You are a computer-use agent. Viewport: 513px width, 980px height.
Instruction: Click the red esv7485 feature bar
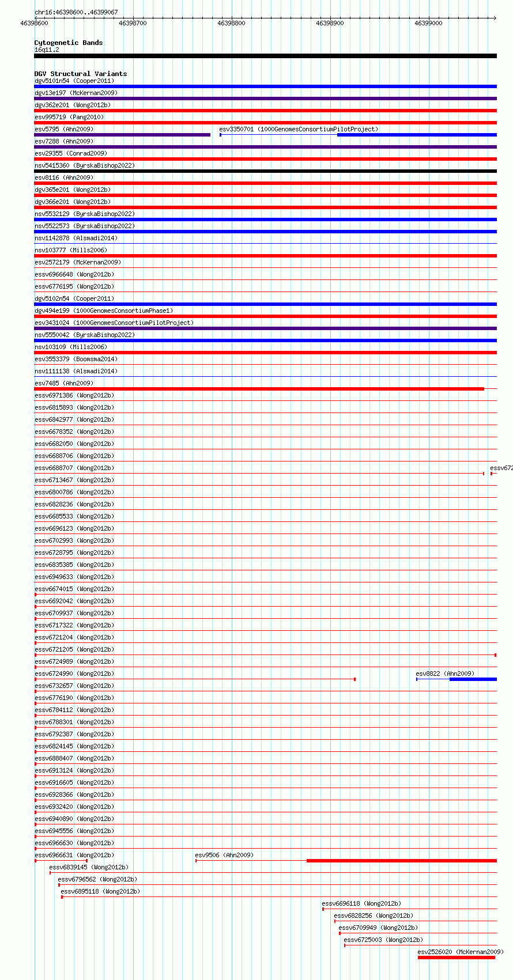point(259,389)
